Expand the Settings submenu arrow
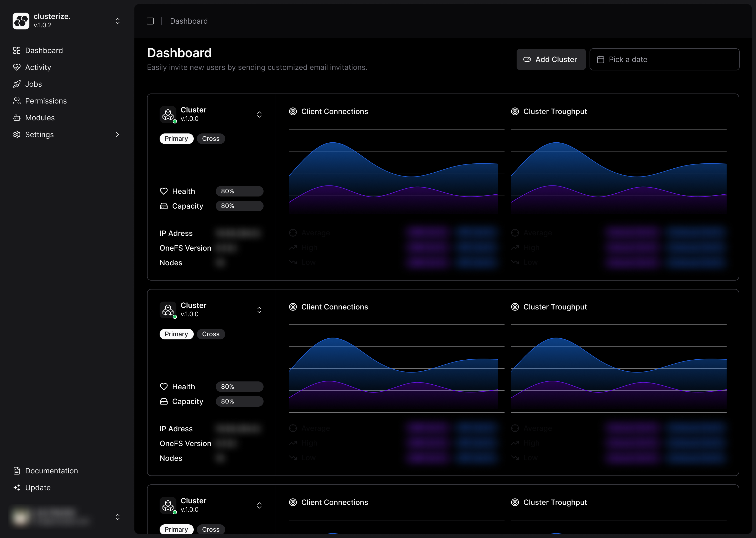This screenshot has height=538, width=756. coord(118,134)
